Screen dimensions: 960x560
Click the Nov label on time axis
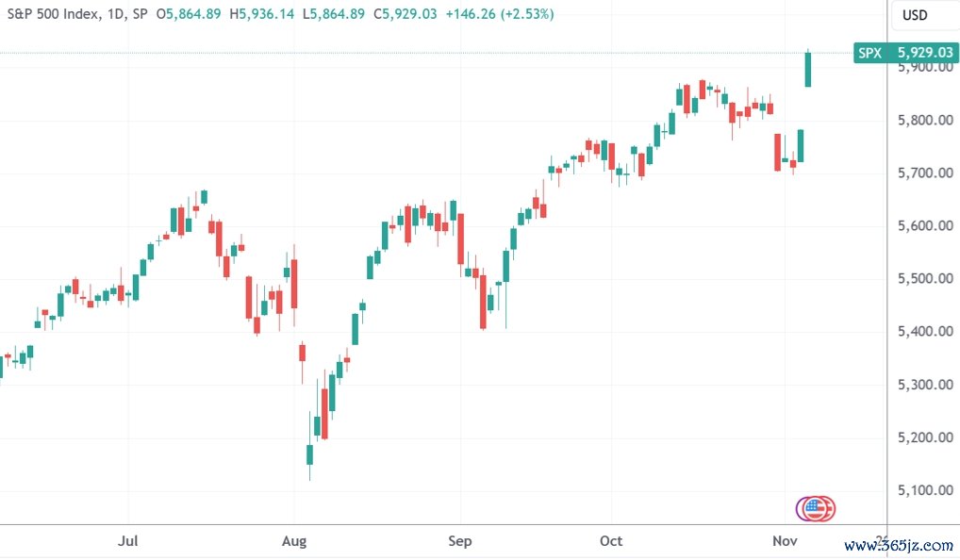coord(785,541)
